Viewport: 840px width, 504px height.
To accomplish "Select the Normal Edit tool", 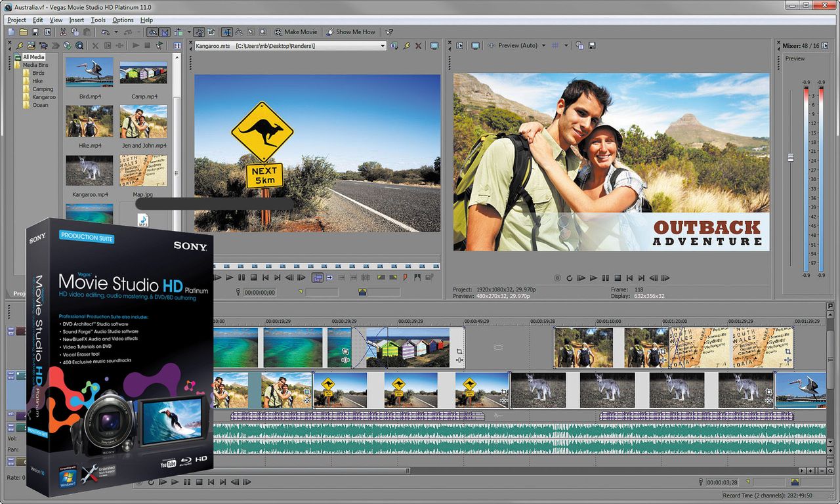I will point(227,31).
